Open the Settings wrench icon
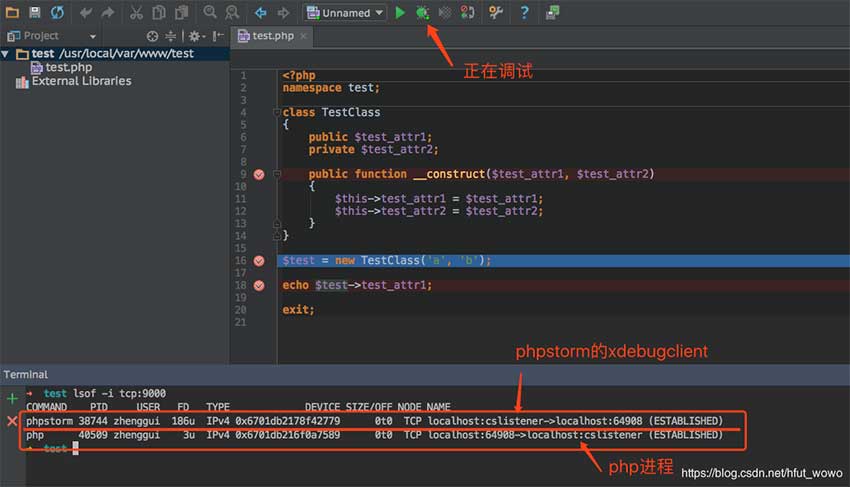This screenshot has width=850, height=487. 496,13
